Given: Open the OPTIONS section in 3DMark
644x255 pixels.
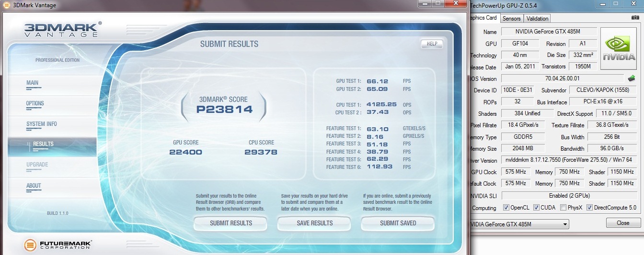Looking at the screenshot, I should tap(35, 103).
